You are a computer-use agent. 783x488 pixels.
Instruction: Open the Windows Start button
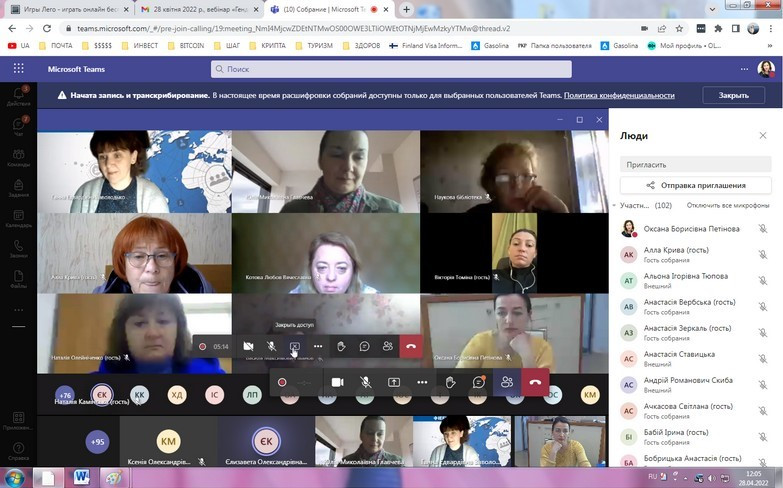(x=14, y=478)
